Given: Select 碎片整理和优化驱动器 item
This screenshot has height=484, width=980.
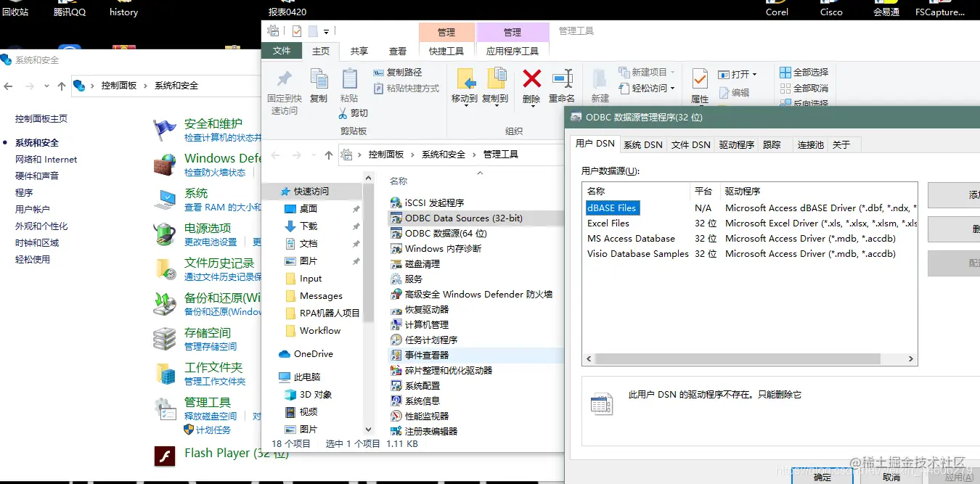Looking at the screenshot, I should tap(441, 370).
